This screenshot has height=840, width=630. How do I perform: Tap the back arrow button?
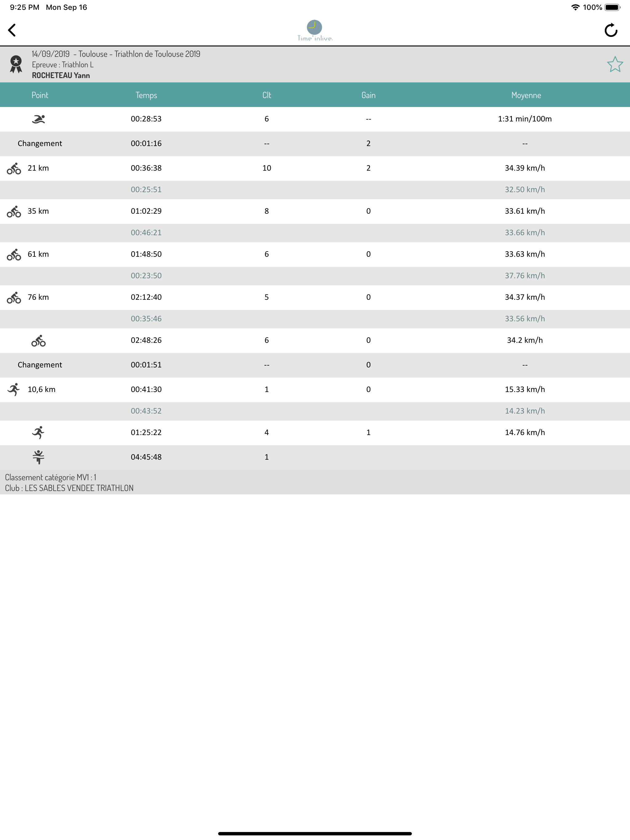click(x=12, y=30)
